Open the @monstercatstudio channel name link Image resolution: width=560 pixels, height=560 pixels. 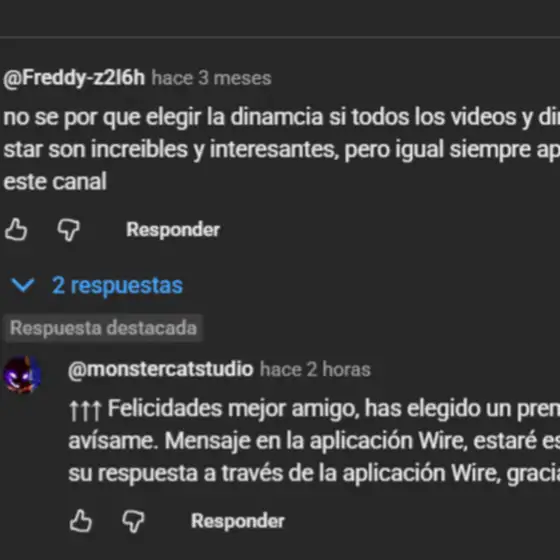[x=161, y=369]
